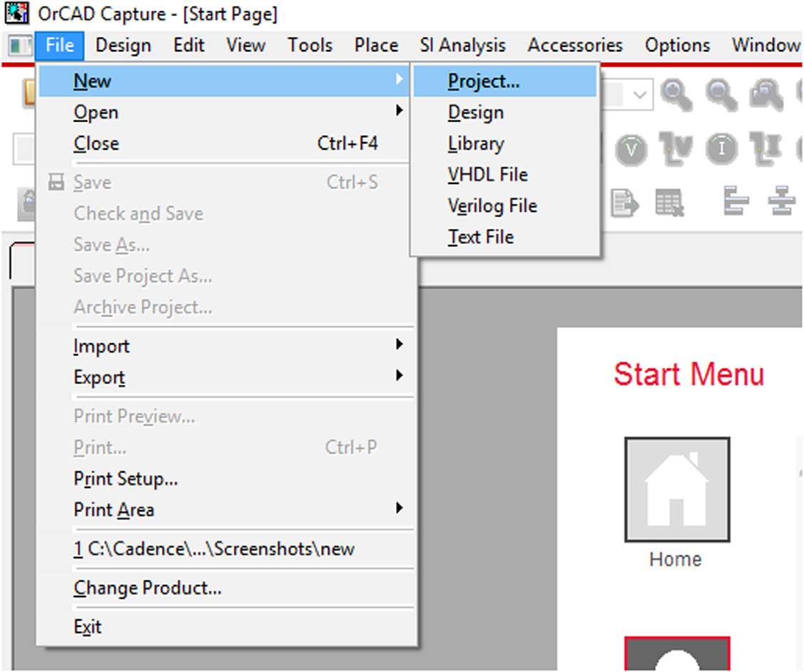Click Exit in the File menu

click(88, 627)
